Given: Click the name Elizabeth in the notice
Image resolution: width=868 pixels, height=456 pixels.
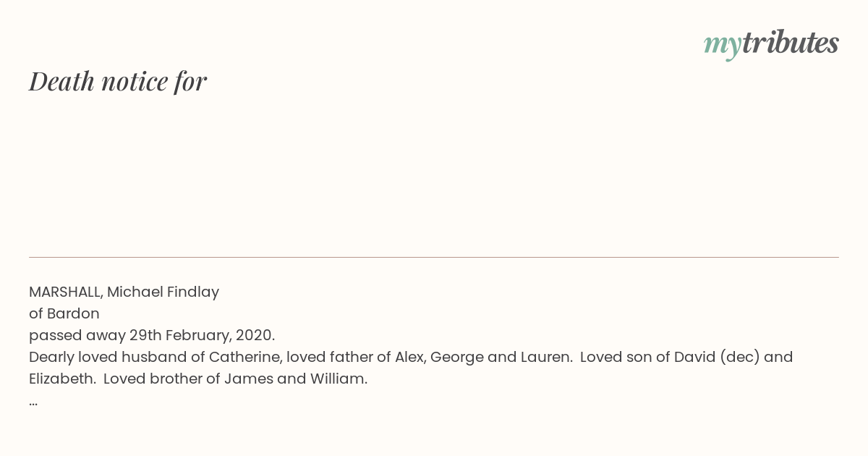Looking at the screenshot, I should (x=62, y=379).
